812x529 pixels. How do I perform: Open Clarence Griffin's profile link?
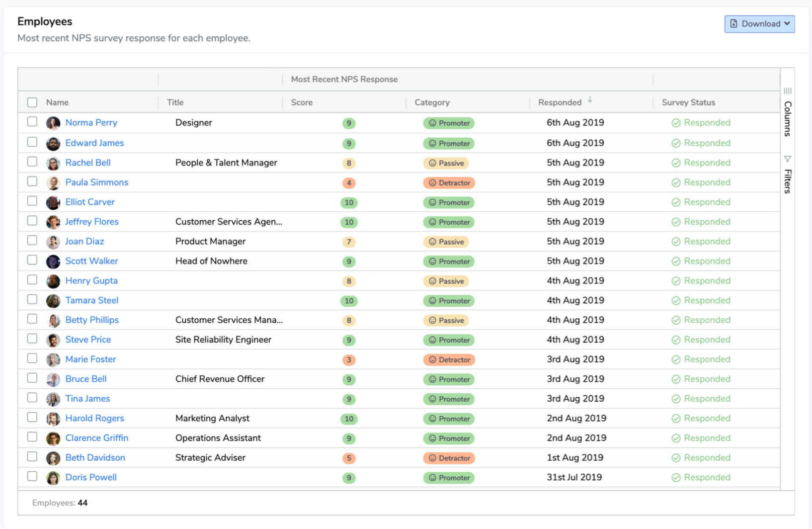[97, 438]
